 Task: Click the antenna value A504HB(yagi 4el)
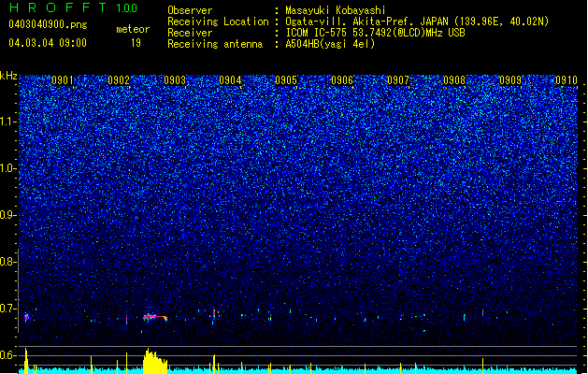(x=330, y=44)
